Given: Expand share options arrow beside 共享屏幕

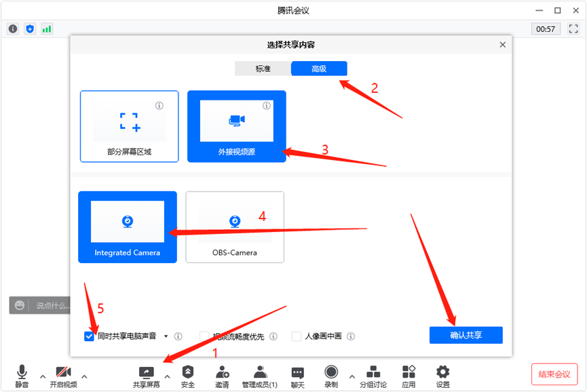Looking at the screenshot, I should point(168,376).
